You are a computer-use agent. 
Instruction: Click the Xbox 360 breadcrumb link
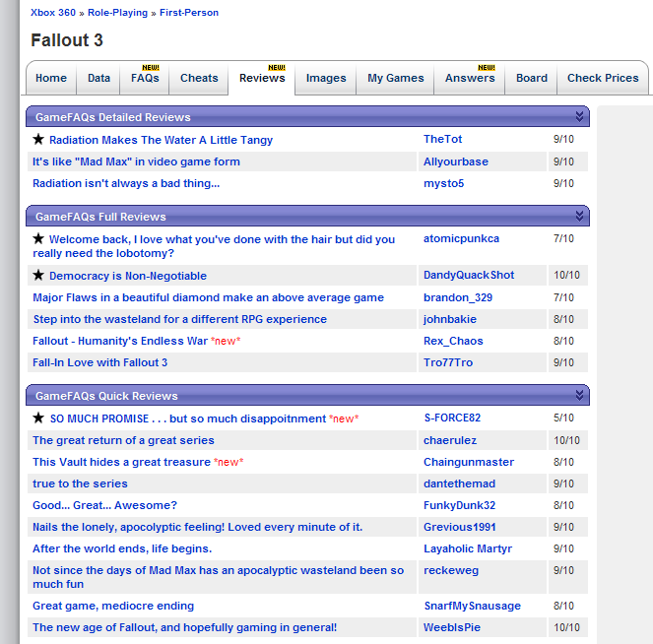(53, 13)
